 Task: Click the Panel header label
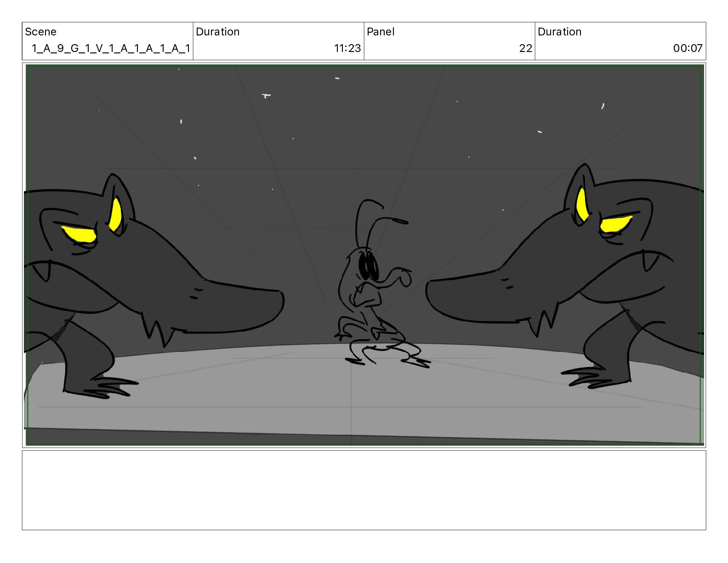click(381, 32)
